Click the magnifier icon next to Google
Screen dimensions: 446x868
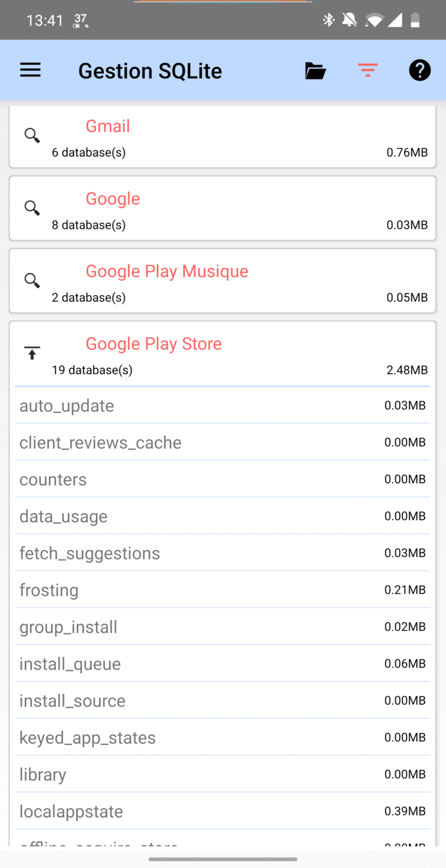tap(32, 208)
